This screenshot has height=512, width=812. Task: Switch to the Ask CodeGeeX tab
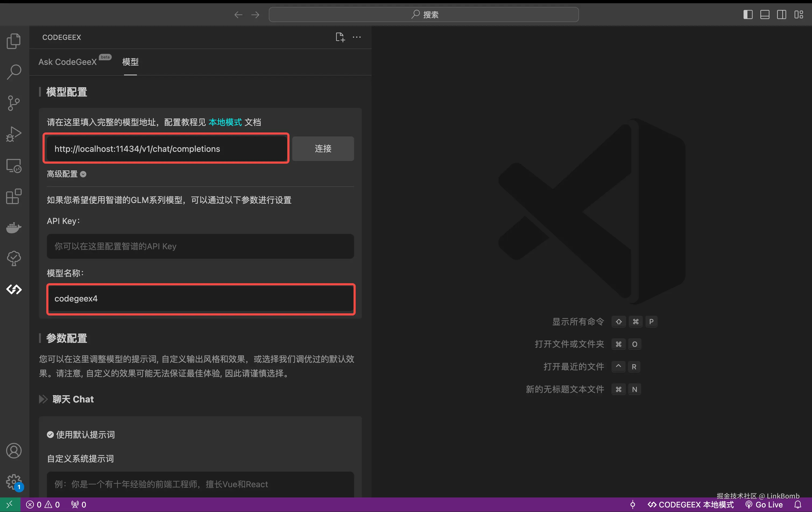pos(68,62)
